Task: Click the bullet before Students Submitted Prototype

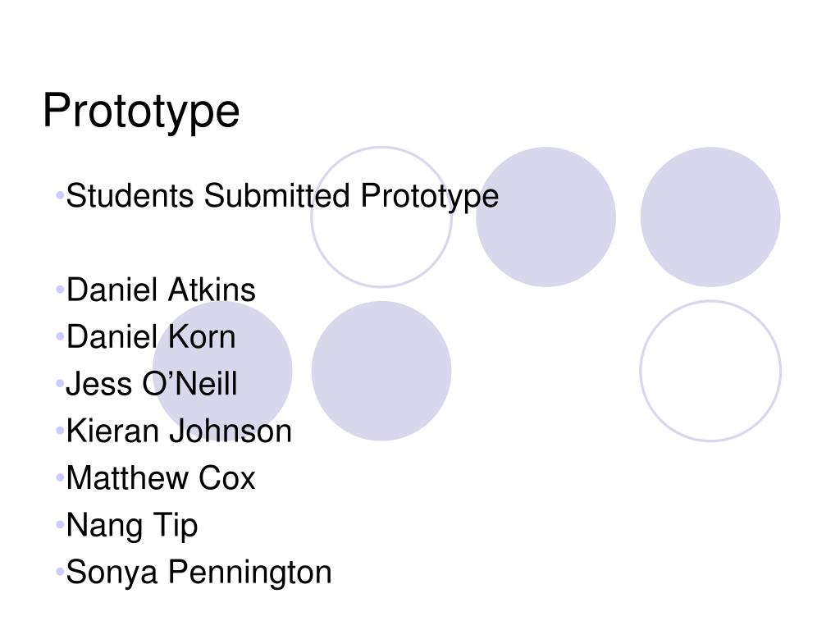Action: pyautogui.click(x=60, y=195)
